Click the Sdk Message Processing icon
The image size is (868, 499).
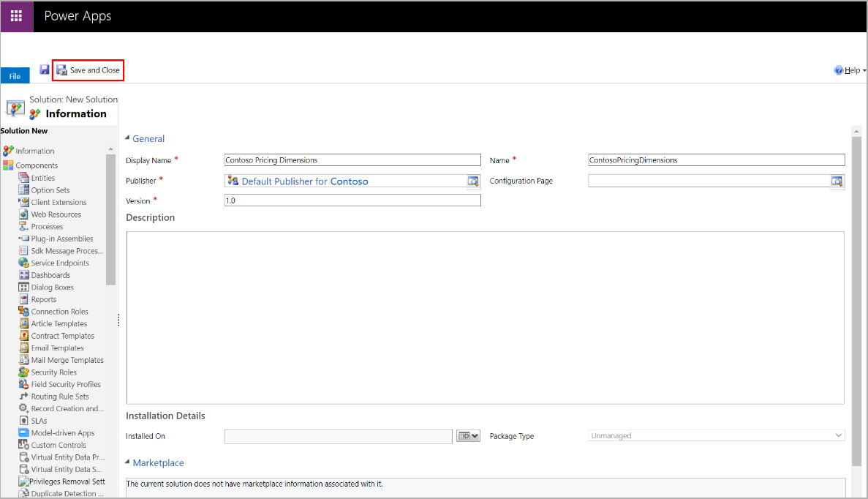tap(24, 251)
